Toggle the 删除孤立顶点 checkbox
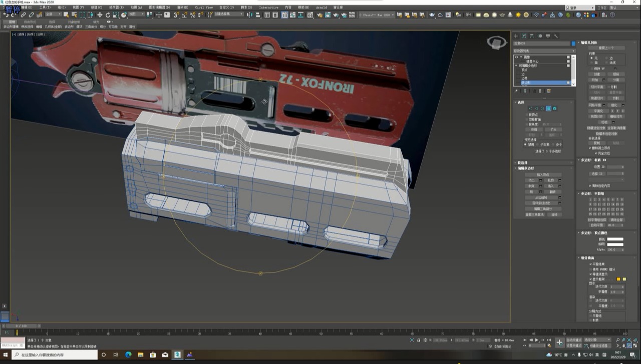Image resolution: width=641 pixels, height=364 pixels. click(591, 148)
